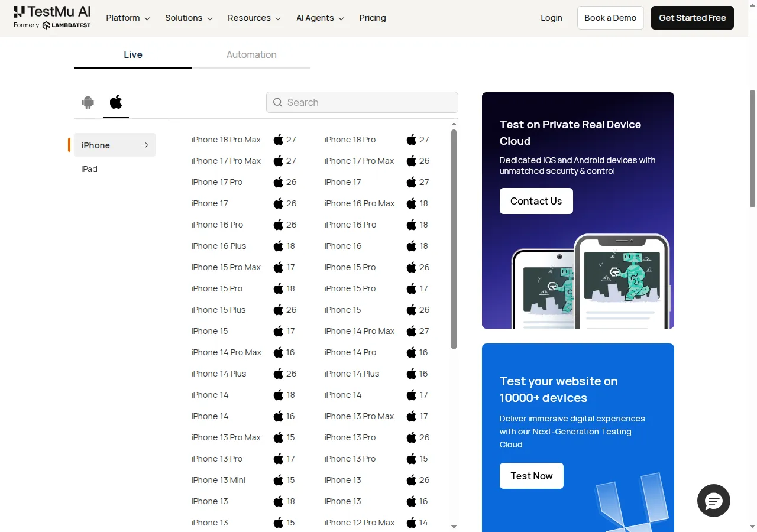Click the device list scroll-up arrow
The image size is (757, 532).
[454, 124]
